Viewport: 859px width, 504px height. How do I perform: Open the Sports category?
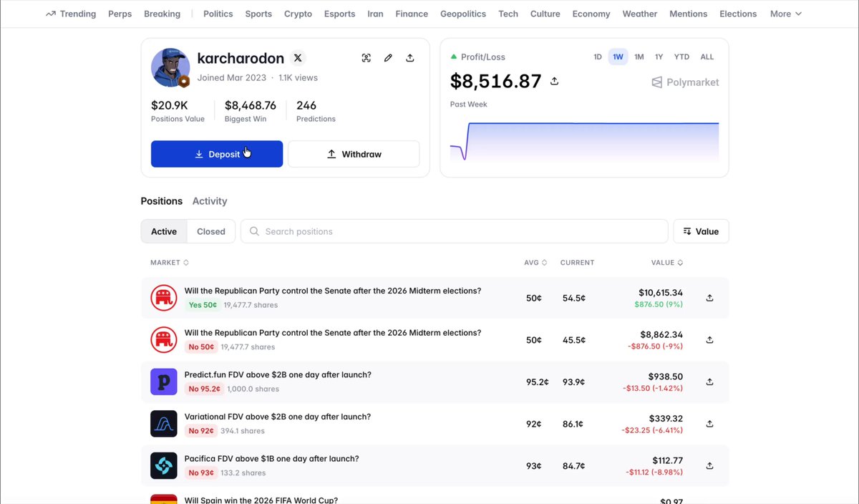258,14
